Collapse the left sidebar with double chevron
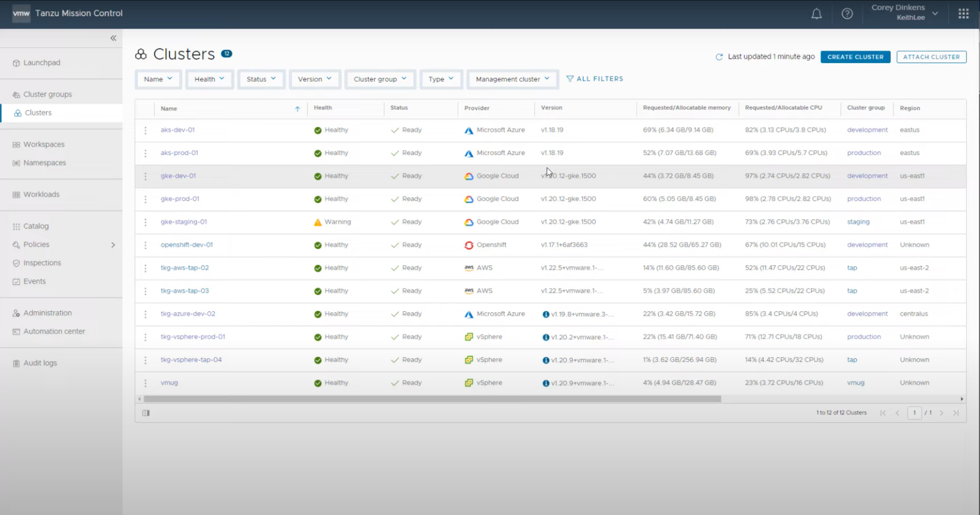Image resolution: width=980 pixels, height=515 pixels. pos(113,38)
